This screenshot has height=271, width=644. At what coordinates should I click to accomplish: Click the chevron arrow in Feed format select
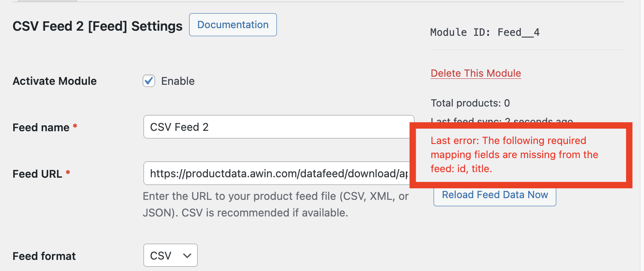(187, 256)
